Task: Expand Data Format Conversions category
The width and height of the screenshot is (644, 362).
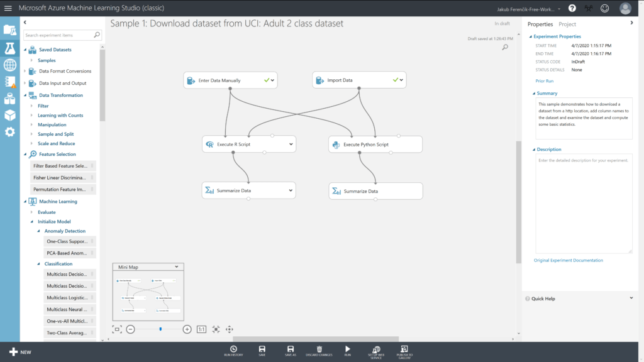Action: point(25,71)
